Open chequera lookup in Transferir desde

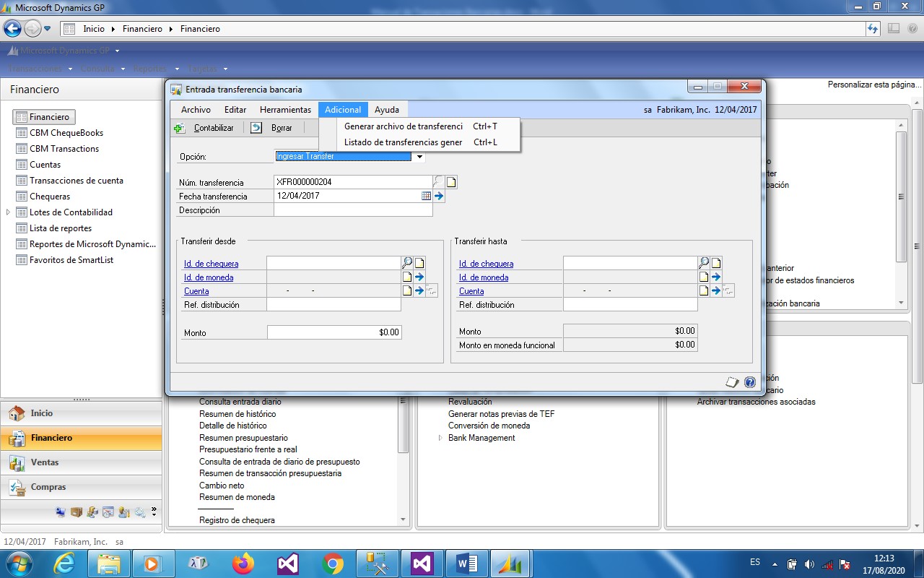click(x=407, y=263)
